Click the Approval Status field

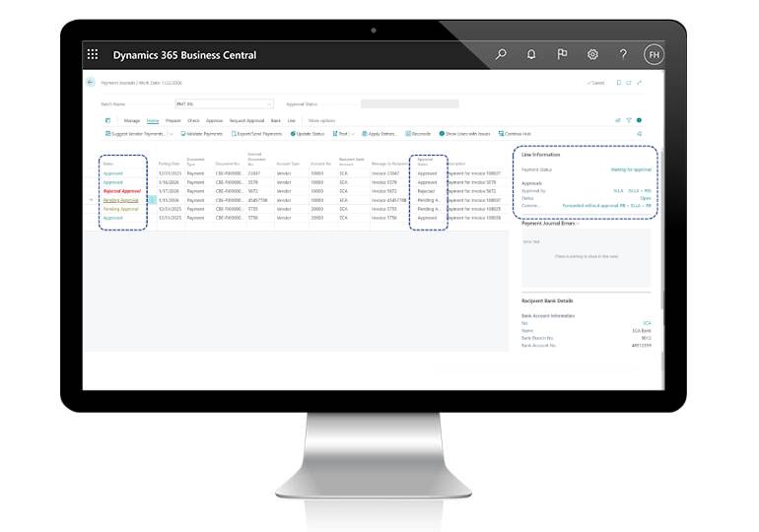pos(409,103)
